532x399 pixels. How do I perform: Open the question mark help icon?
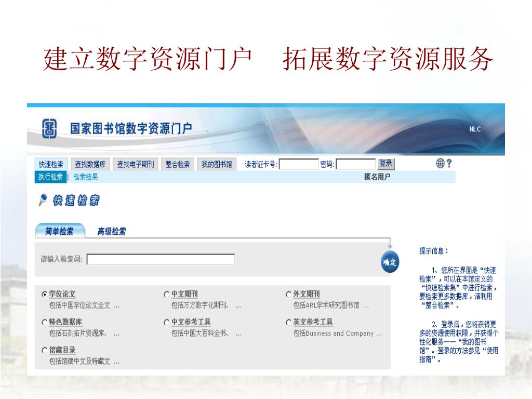tap(449, 164)
